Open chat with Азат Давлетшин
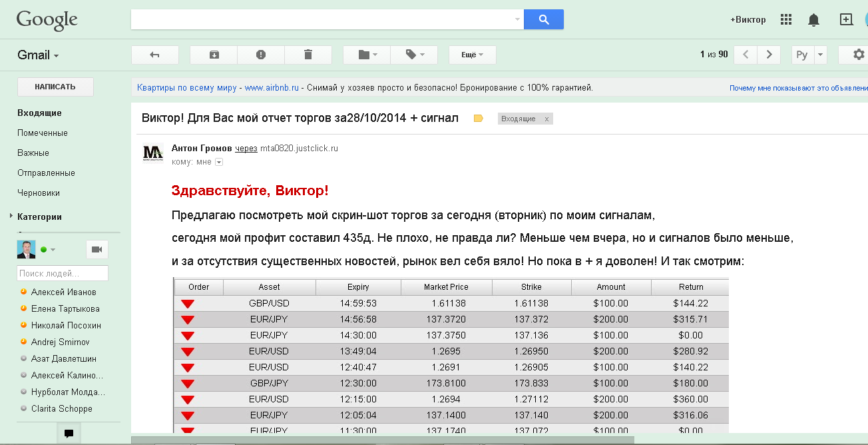This screenshot has width=868, height=445. pyautogui.click(x=64, y=359)
